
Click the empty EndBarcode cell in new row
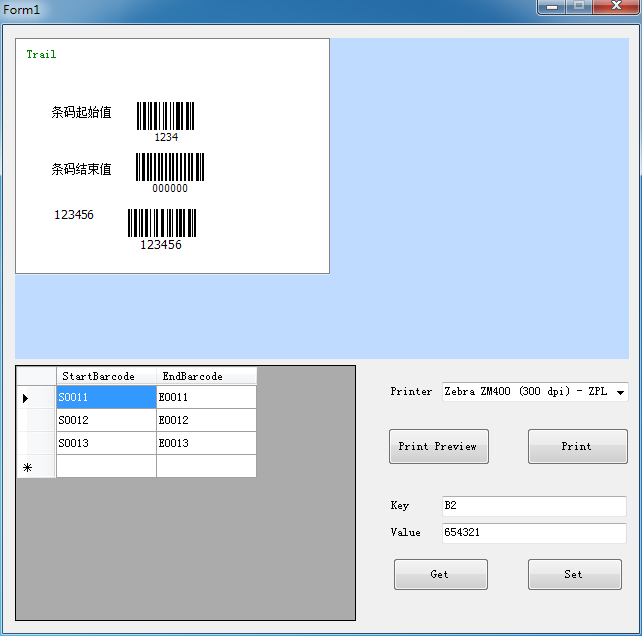tap(206, 466)
